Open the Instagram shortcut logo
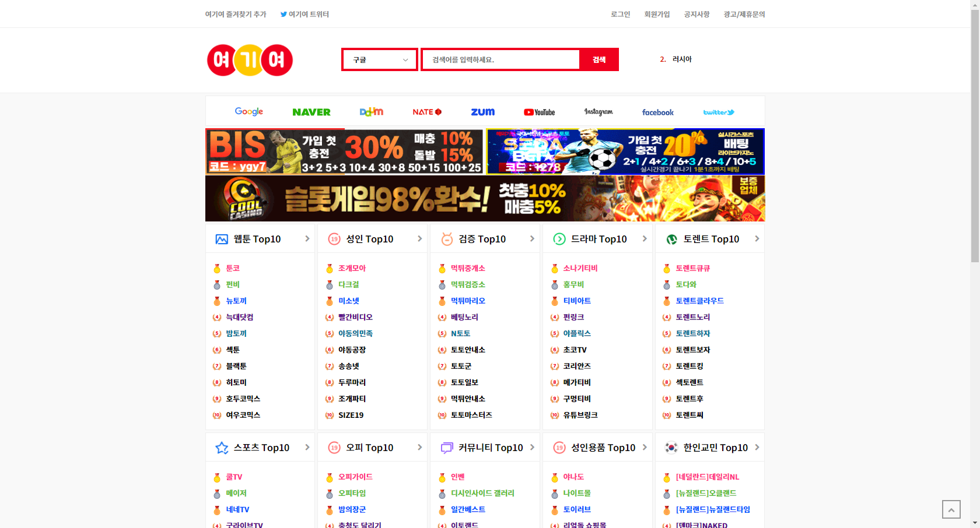The width and height of the screenshot is (980, 528). tap(598, 112)
